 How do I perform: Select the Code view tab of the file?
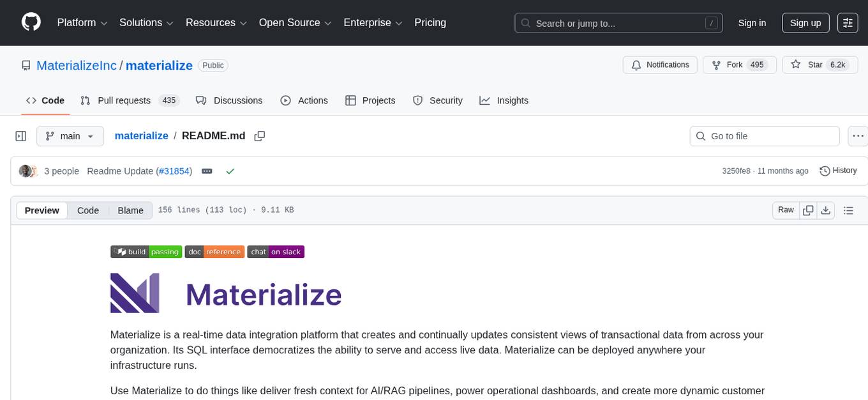tap(87, 210)
